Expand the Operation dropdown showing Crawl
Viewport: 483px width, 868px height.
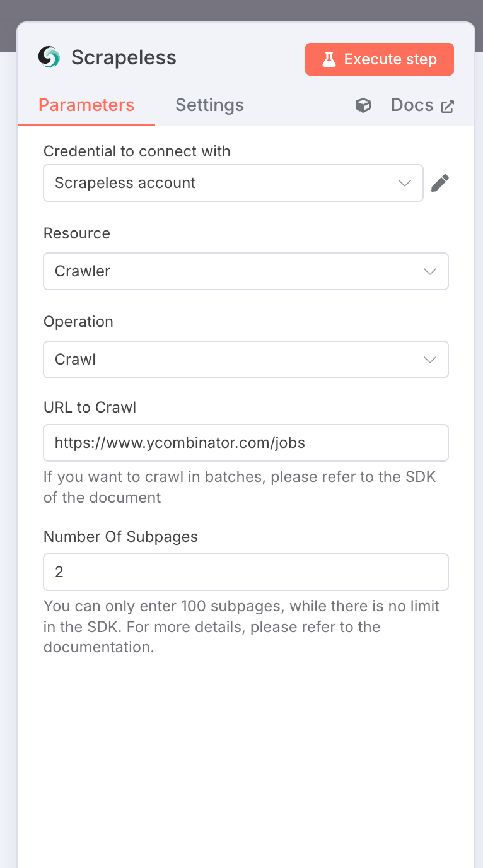(x=246, y=360)
